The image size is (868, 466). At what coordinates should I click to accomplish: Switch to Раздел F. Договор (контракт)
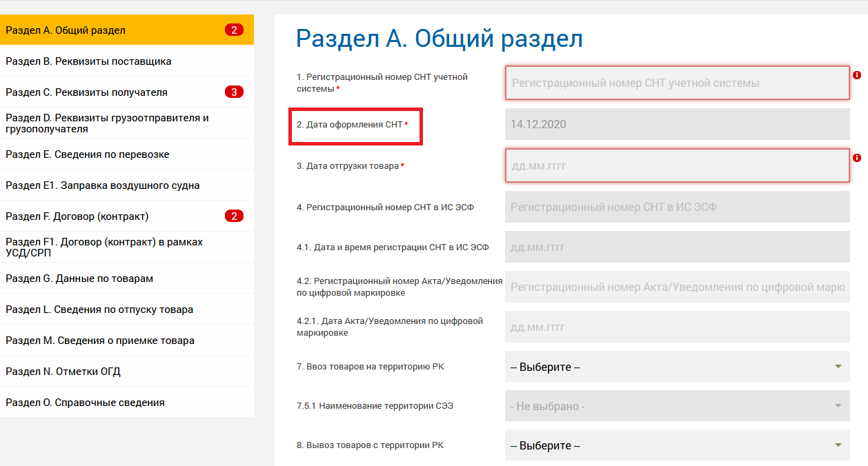[x=127, y=216]
